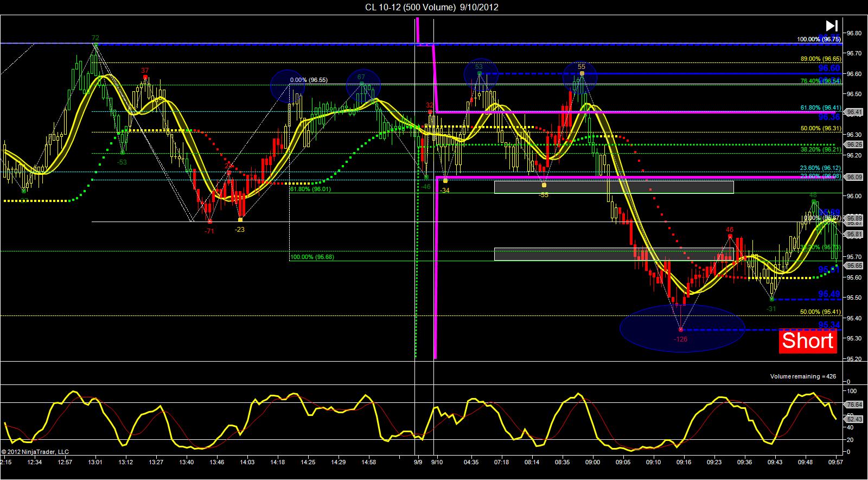868x480 pixels.
Task: Select the blue 95.34 price level label
Action: pos(829,325)
